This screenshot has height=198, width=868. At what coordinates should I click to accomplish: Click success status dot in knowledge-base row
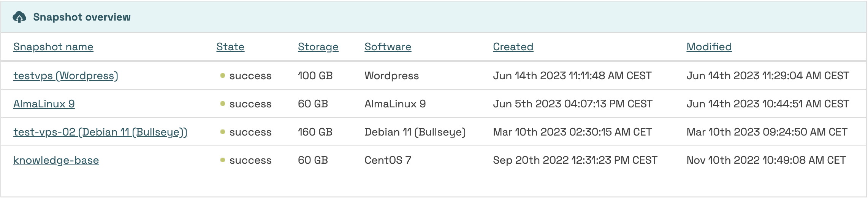point(223,160)
